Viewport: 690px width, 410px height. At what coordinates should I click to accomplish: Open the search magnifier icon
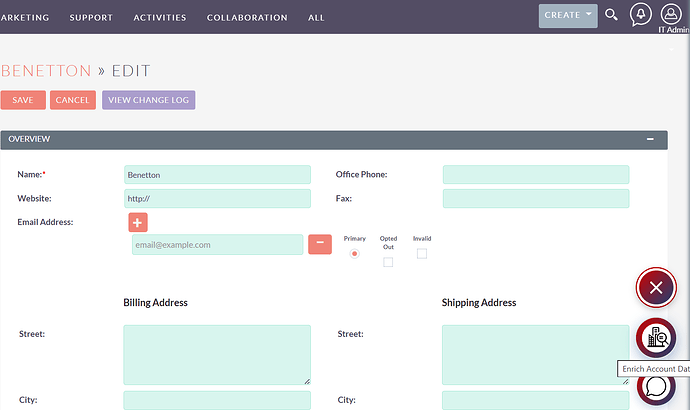tap(612, 16)
